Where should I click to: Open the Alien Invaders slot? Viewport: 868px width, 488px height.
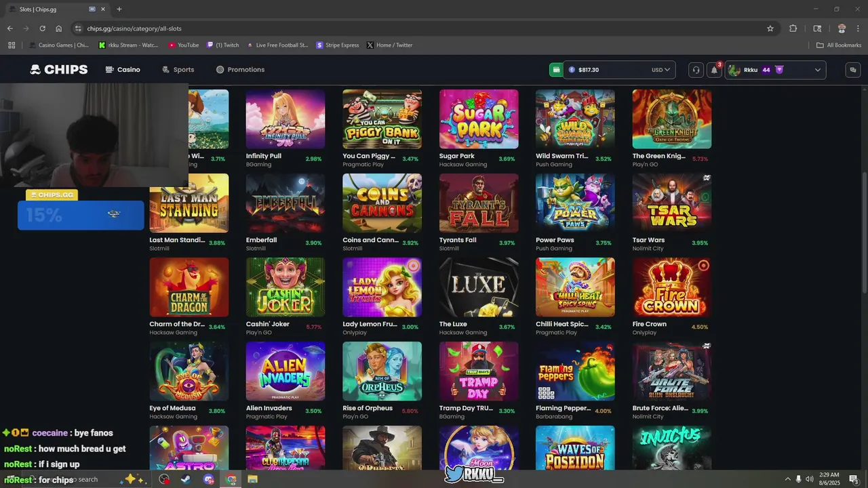pos(285,371)
